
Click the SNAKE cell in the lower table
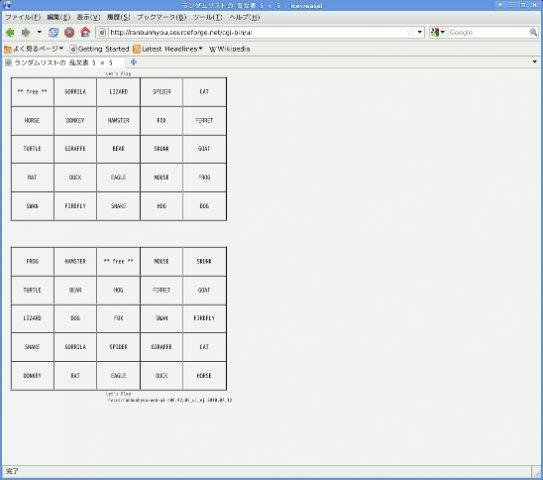click(33, 347)
